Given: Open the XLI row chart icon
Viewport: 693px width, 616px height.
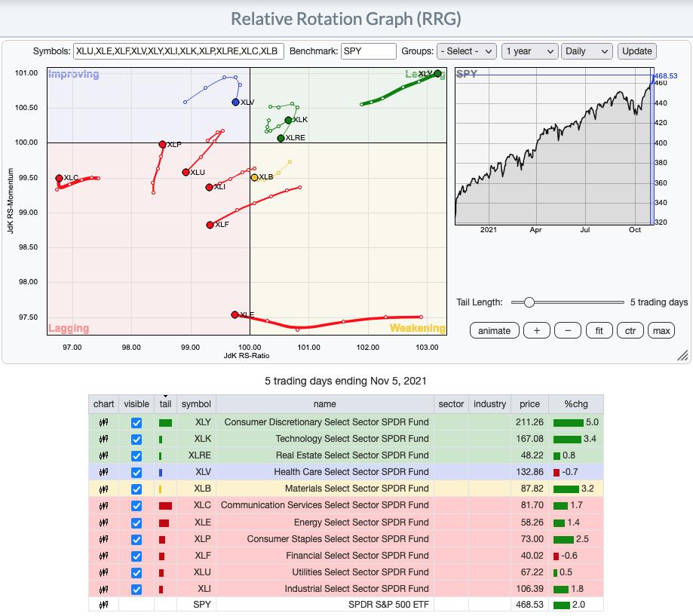Looking at the screenshot, I should 103,589.
